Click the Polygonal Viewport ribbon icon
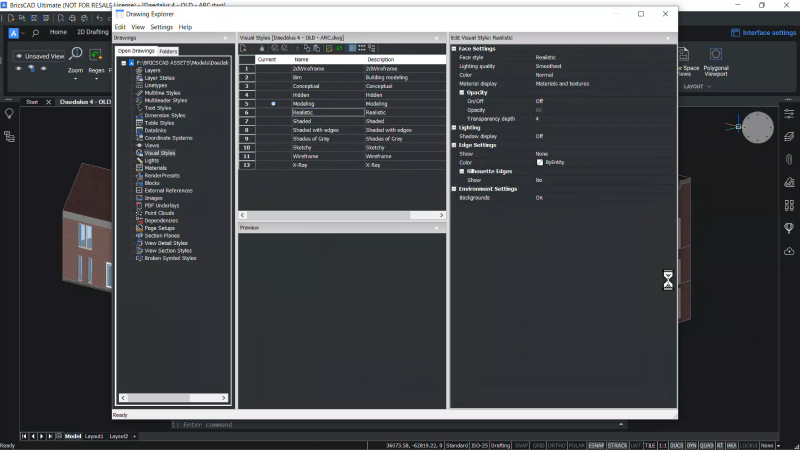This screenshot has width=800, height=450. (x=716, y=54)
